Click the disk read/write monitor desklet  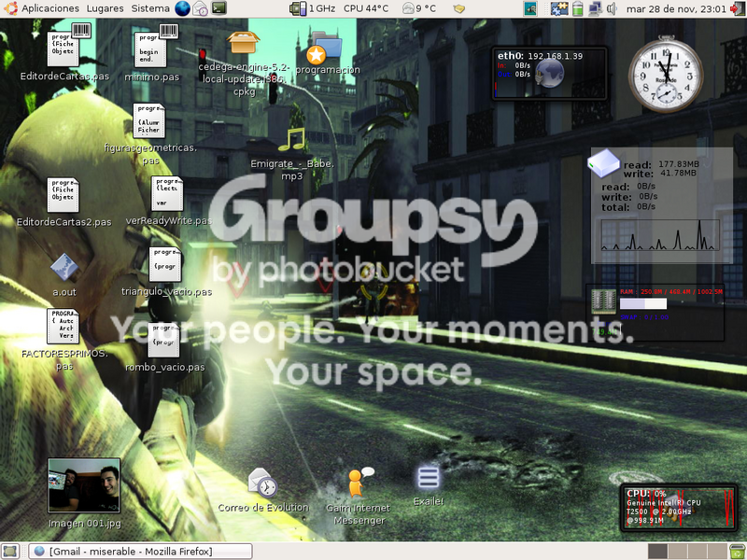[x=661, y=204]
